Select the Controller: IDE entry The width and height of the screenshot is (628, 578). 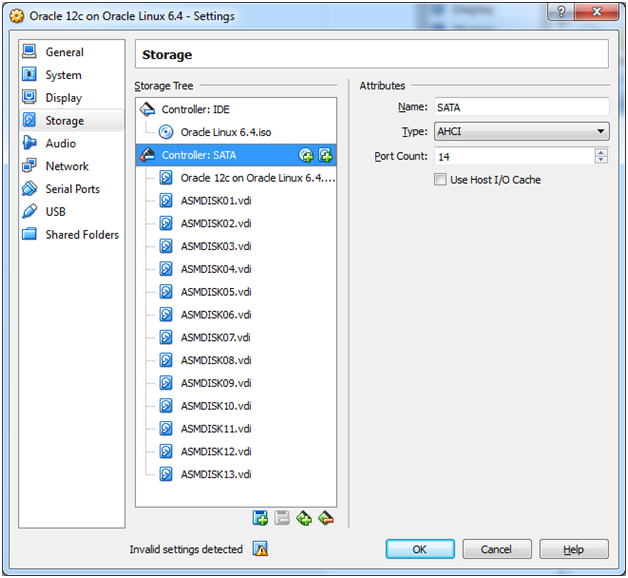[195, 109]
